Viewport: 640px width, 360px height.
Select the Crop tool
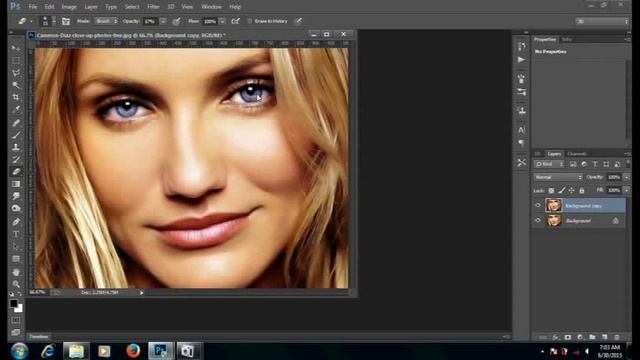pos(16,97)
